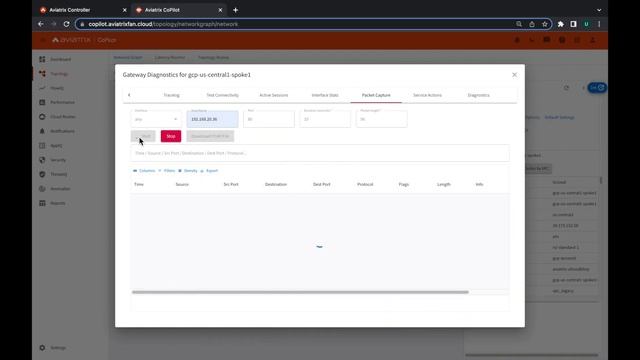640x360 pixels.
Task: Bookmark page with the star icon
Action: point(544,24)
